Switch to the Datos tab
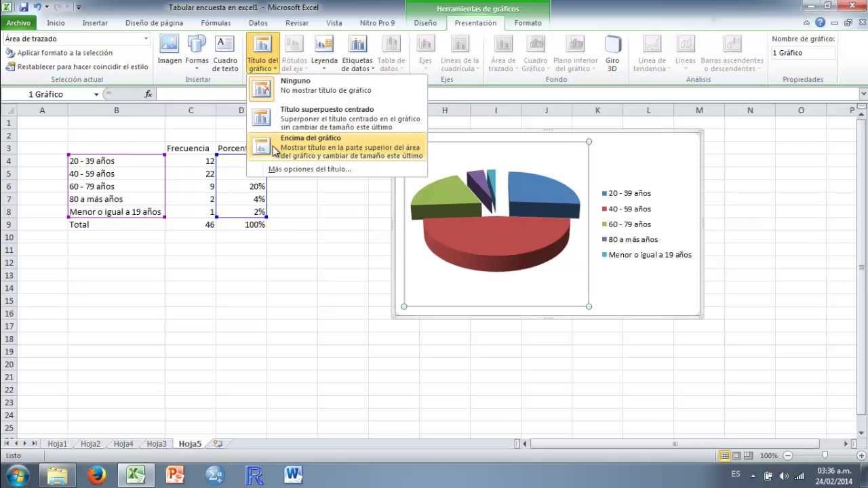868x488 pixels. pos(258,22)
